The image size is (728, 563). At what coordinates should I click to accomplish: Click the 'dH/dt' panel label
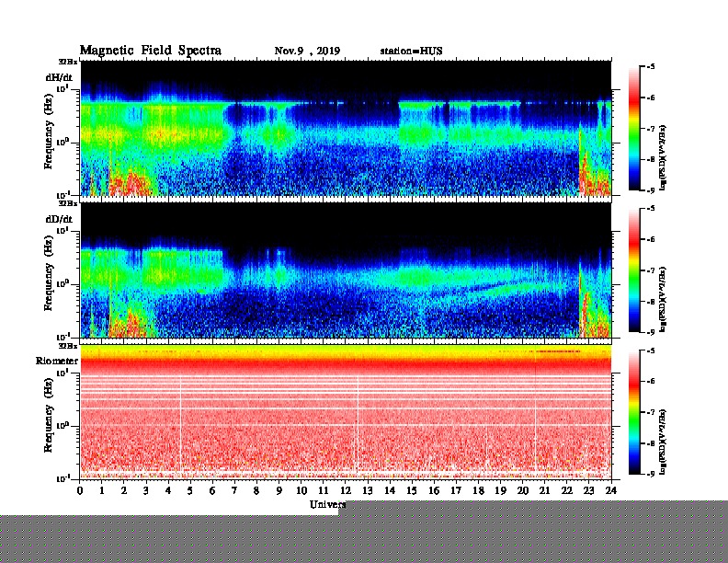pos(59,77)
